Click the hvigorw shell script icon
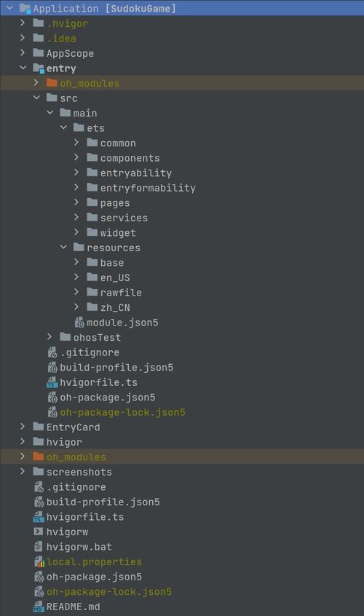The image size is (364, 616). click(x=39, y=532)
